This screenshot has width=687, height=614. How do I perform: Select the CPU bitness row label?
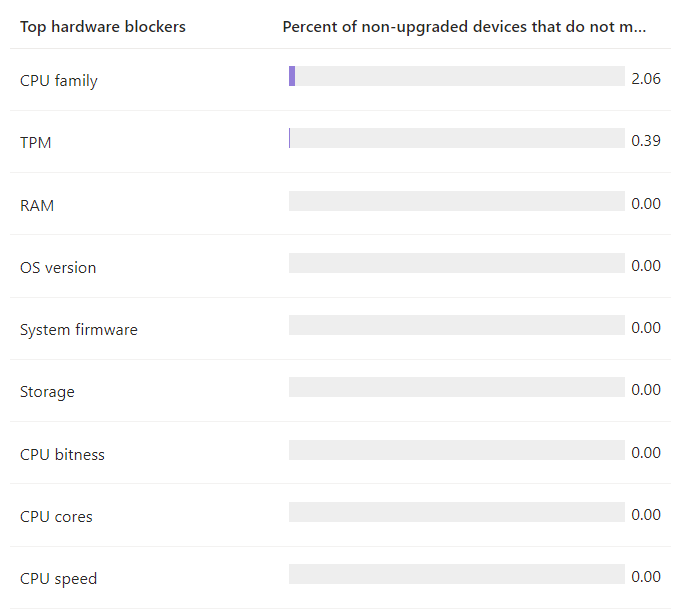tap(62, 454)
